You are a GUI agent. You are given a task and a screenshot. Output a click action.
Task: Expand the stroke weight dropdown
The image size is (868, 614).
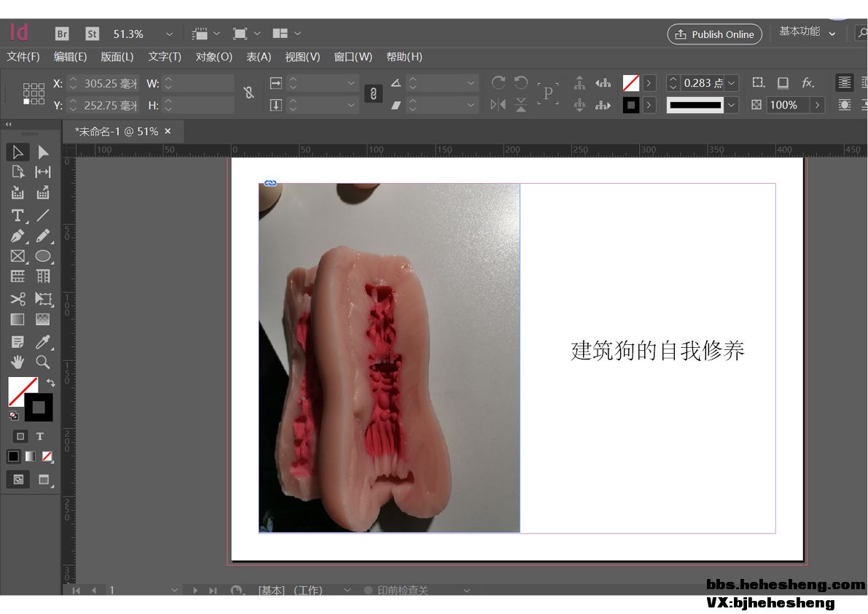pyautogui.click(x=732, y=83)
